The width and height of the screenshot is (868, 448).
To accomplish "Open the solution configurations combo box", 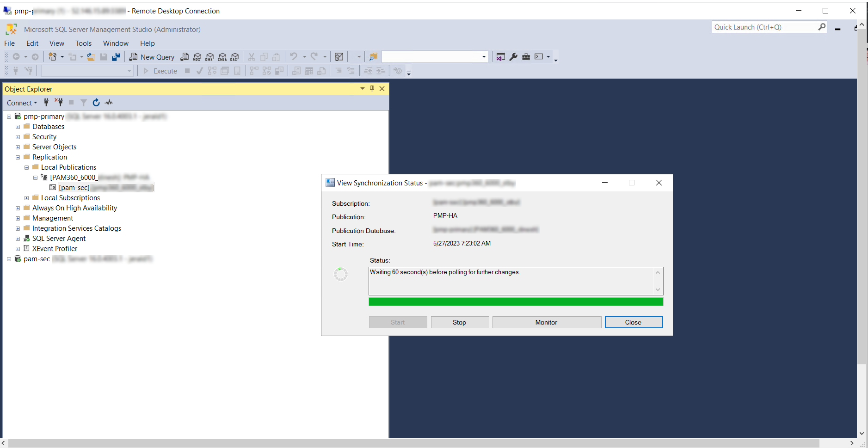I will (x=435, y=57).
